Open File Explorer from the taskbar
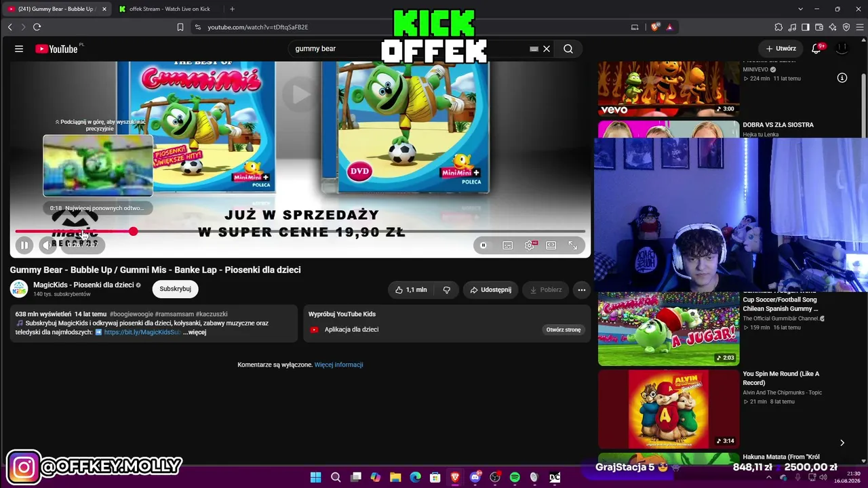The image size is (868, 488). pyautogui.click(x=395, y=477)
